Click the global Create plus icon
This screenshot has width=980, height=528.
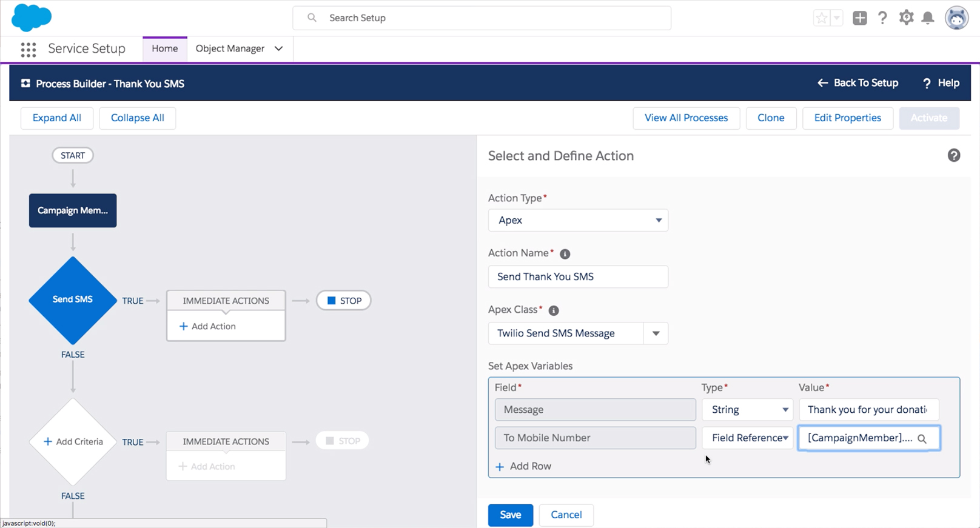[859, 18]
